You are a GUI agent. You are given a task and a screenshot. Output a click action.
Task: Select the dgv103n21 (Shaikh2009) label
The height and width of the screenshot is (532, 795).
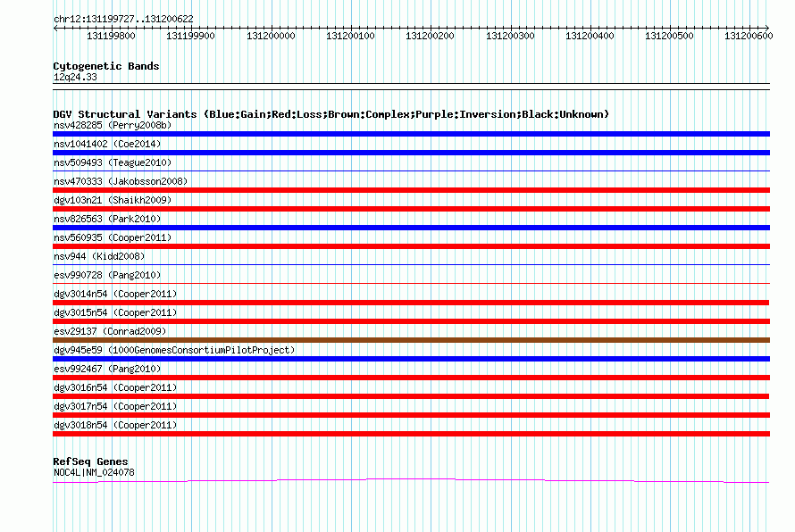coord(113,200)
